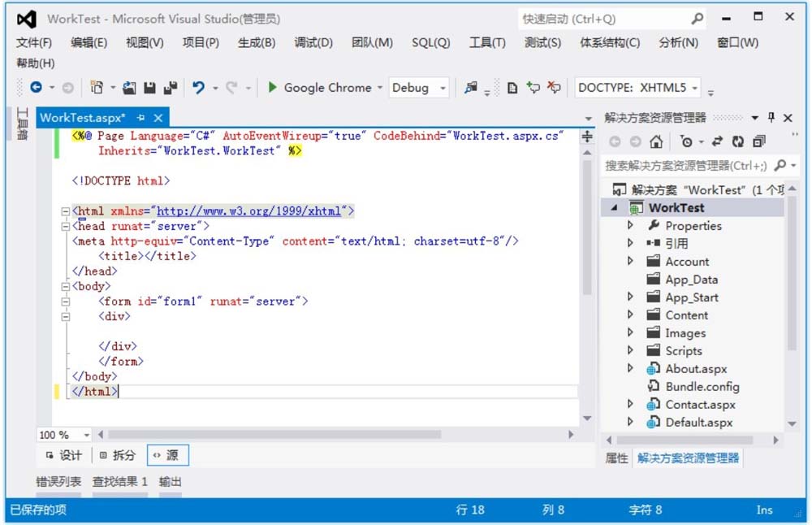Undo the last edit
Viewport: 812px width, 525px height.
point(198,88)
